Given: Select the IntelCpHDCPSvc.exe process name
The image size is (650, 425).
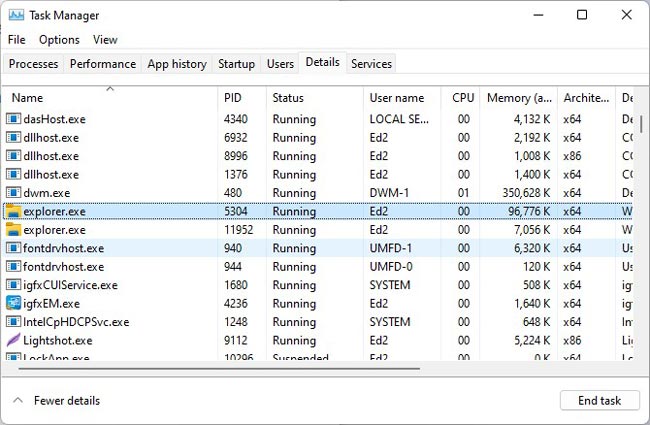Looking at the screenshot, I should (76, 322).
